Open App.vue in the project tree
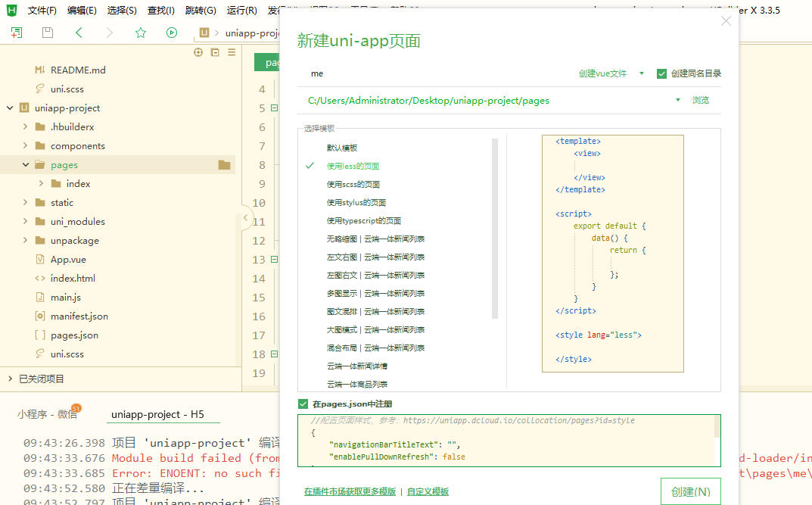This screenshot has height=505, width=812. [x=68, y=260]
